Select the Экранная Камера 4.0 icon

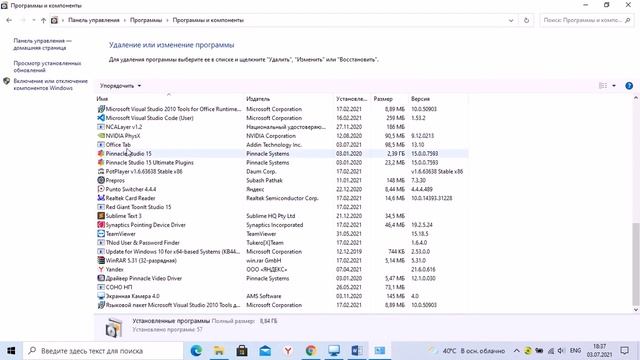(x=101, y=296)
